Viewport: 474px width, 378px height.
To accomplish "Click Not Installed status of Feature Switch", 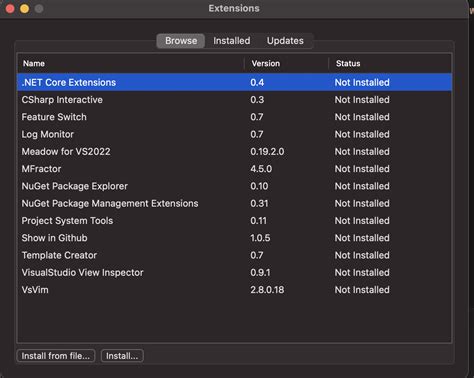I will [362, 117].
